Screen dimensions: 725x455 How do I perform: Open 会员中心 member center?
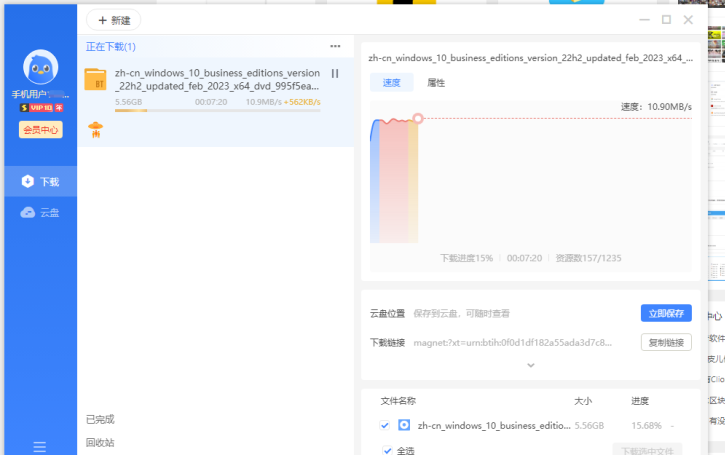[x=41, y=130]
